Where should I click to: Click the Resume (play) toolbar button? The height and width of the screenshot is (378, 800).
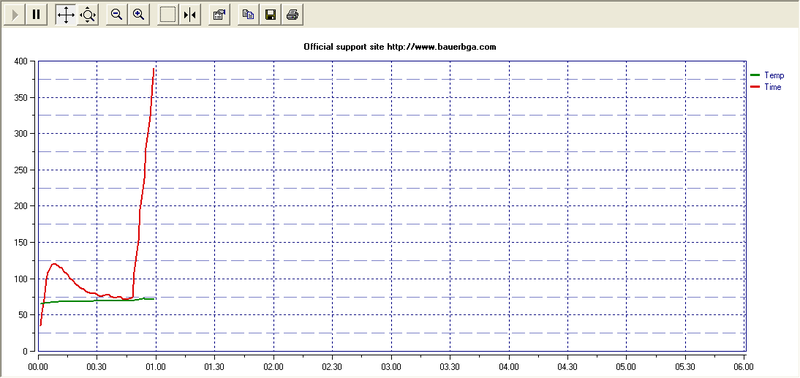tap(14, 15)
